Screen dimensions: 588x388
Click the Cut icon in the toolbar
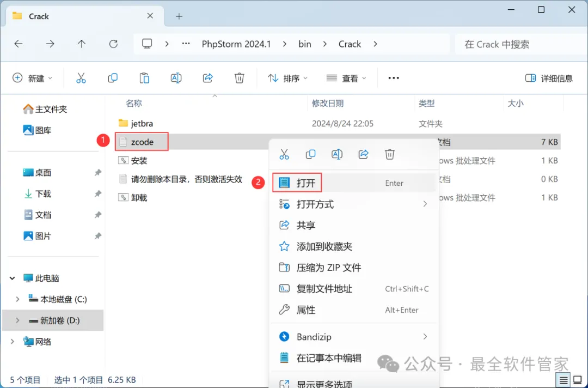(x=81, y=78)
